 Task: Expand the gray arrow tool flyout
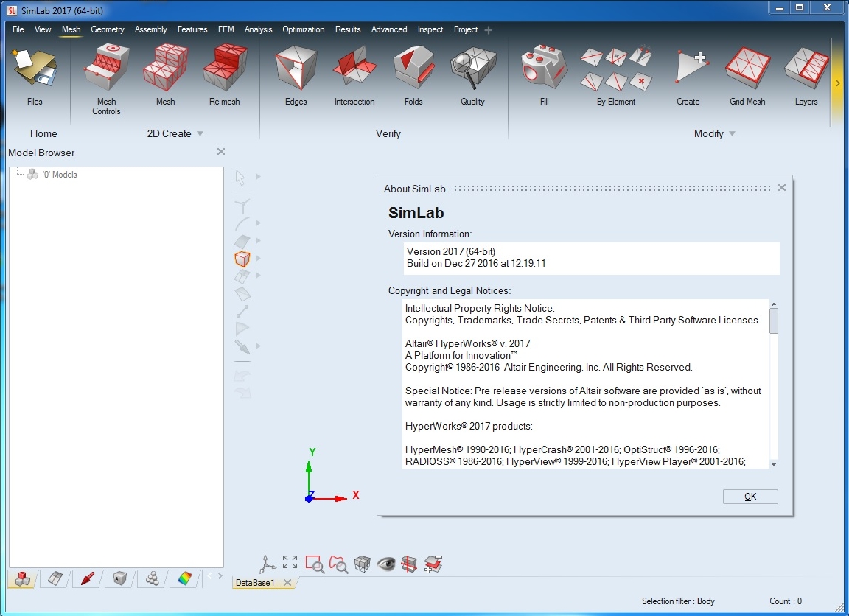[x=258, y=346]
